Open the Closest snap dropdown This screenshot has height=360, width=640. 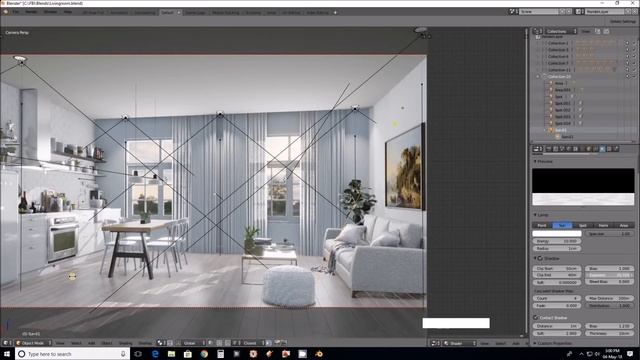[x=252, y=343]
